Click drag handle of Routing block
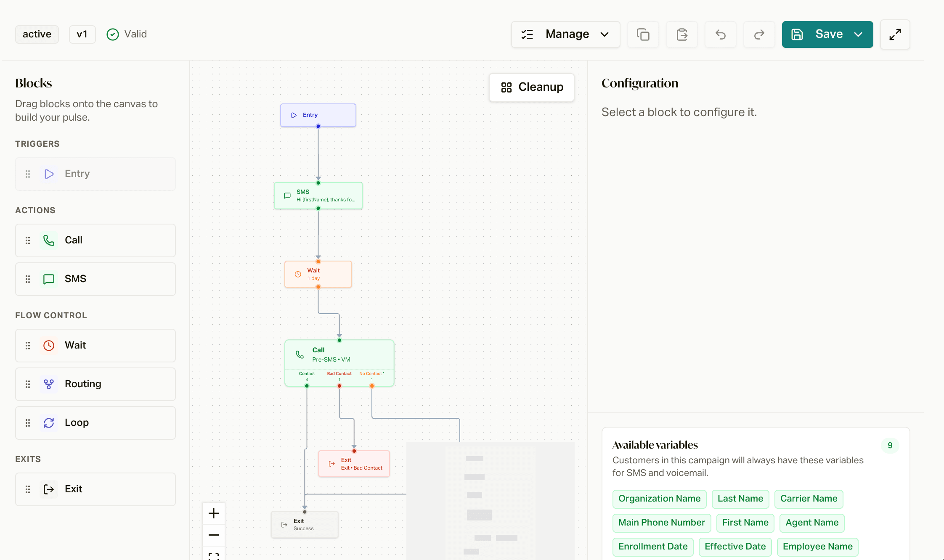This screenshot has width=944, height=560. 28,384
